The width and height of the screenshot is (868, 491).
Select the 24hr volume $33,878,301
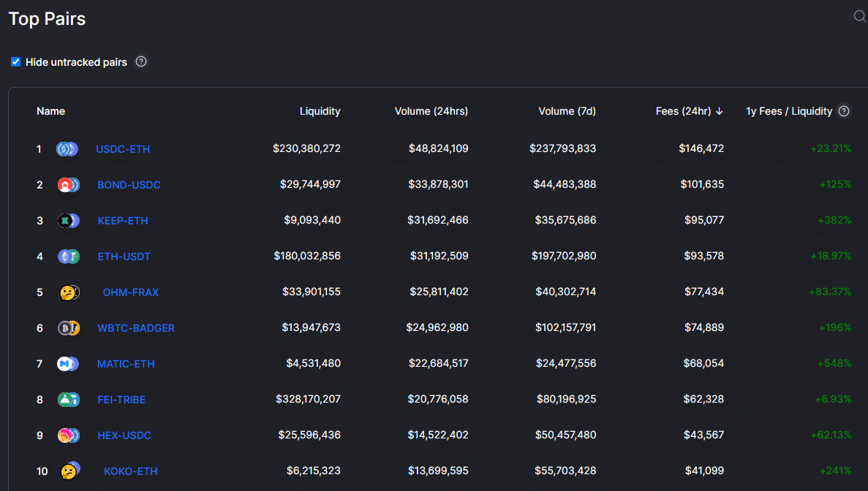(x=439, y=184)
